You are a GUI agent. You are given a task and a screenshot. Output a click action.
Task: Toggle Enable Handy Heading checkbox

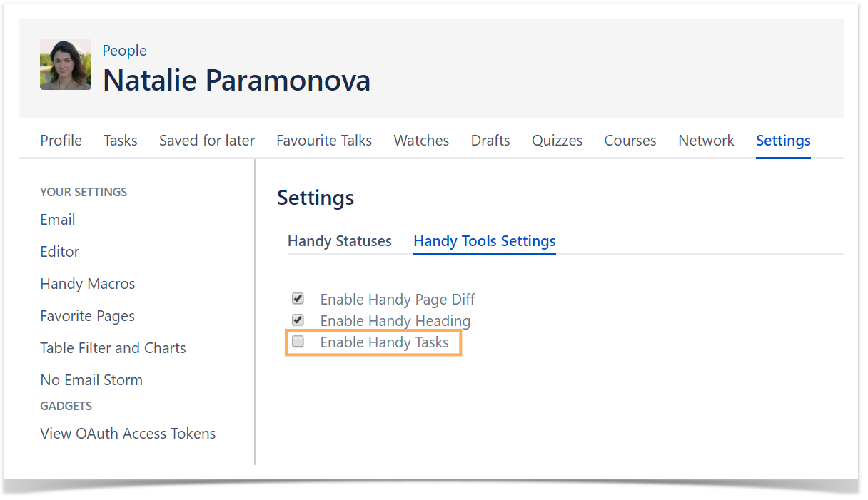coord(298,320)
